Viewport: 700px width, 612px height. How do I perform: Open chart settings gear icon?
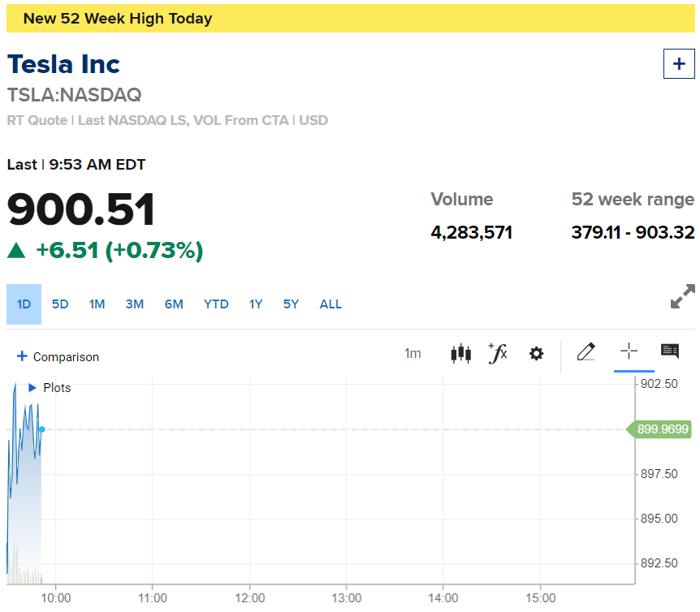[x=536, y=354]
